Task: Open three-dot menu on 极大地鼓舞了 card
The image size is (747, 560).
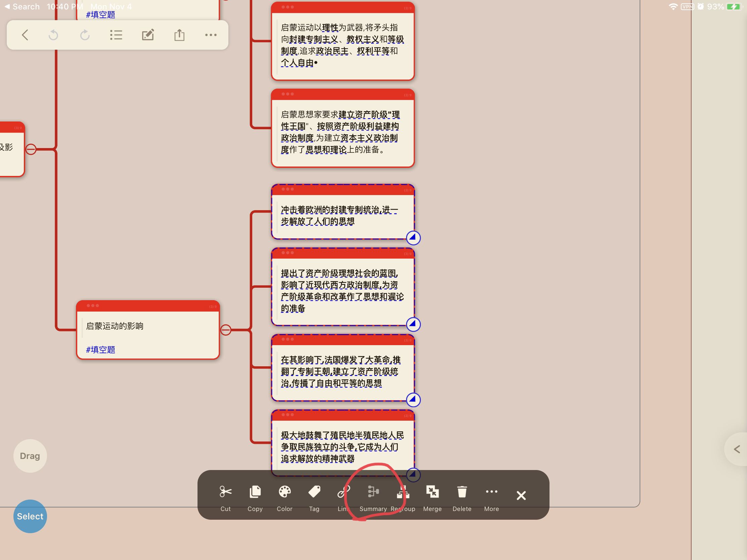Action: [x=288, y=415]
